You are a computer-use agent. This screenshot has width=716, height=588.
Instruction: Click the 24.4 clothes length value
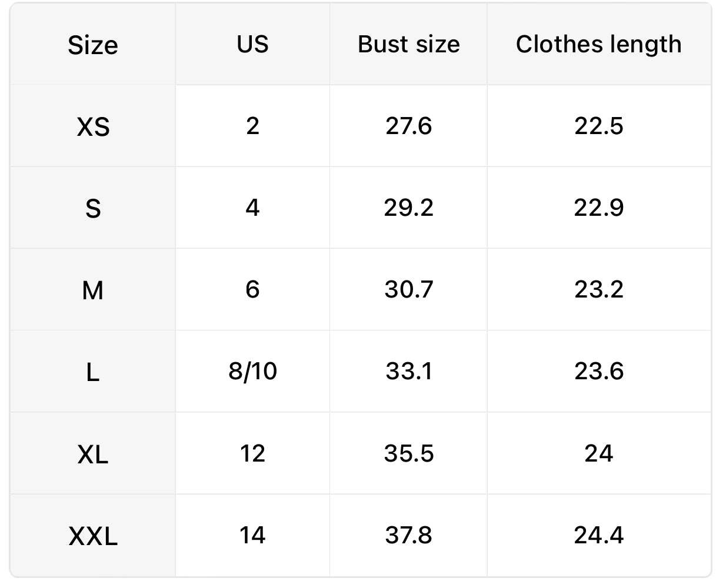[598, 535]
